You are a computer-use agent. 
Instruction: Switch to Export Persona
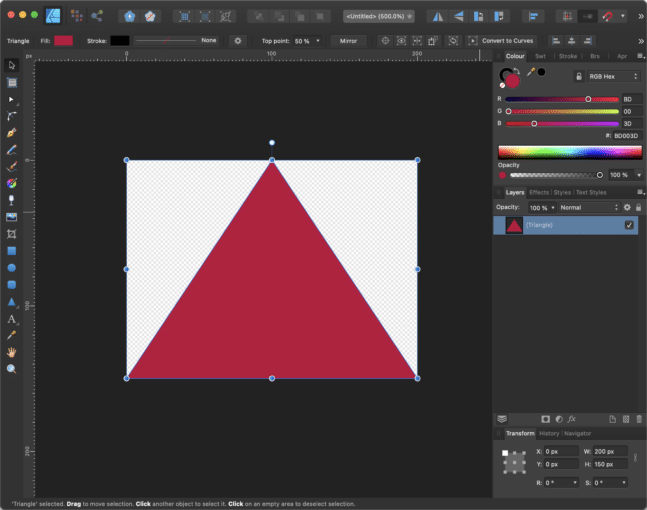(x=97, y=16)
